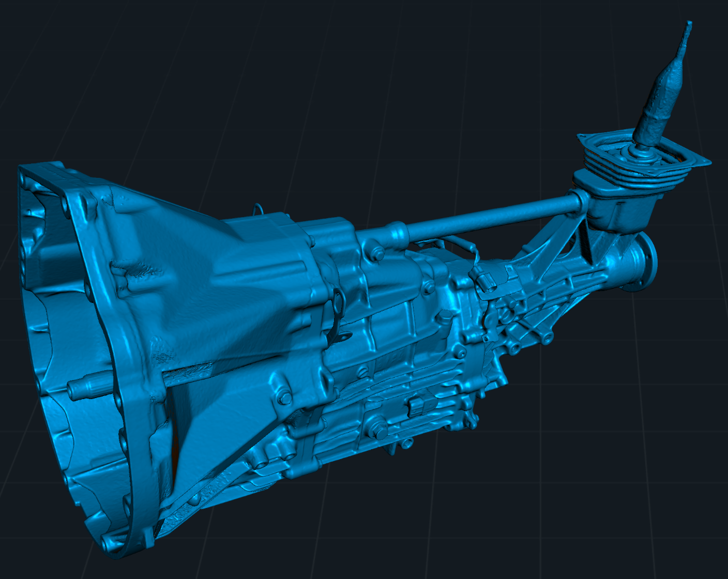Select the bottom bolt hole on bell housing flange
728x579 pixels.
point(109,543)
